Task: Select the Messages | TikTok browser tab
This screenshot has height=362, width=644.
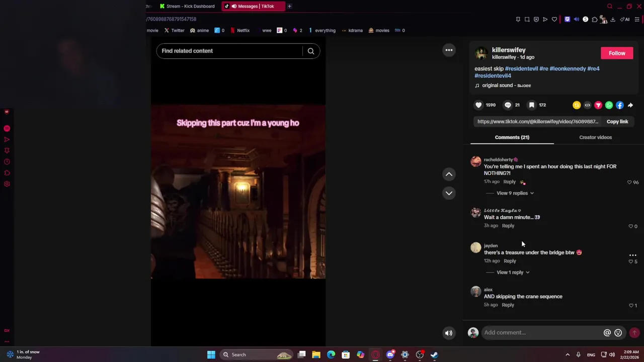Action: click(253, 6)
